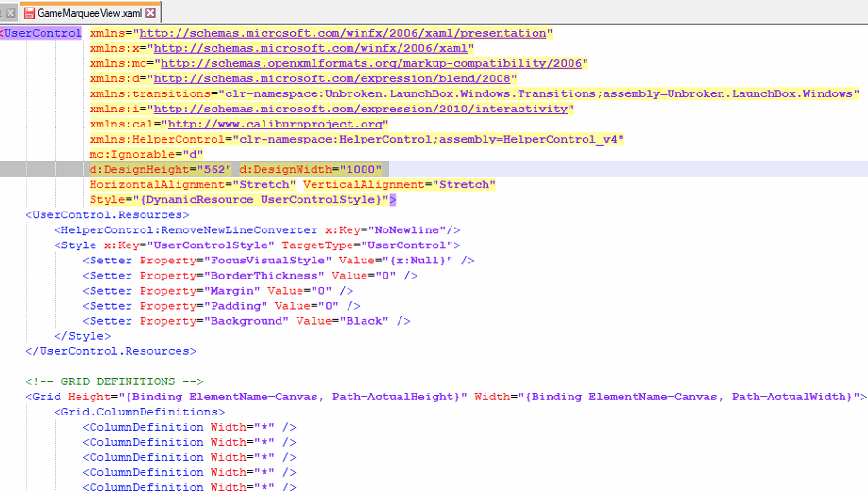Click the Grid.ColumnDefinitions opening tag
Screen dimensions: 868x491
(140, 412)
